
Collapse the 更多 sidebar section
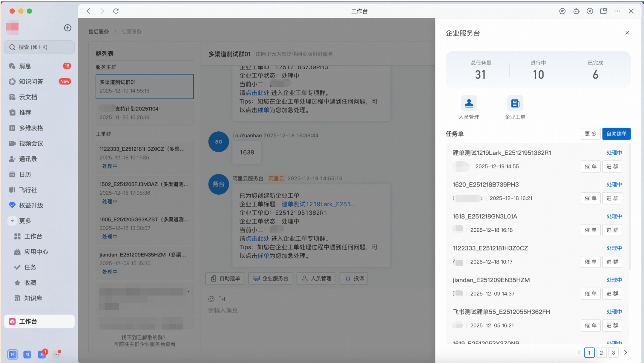(12, 221)
